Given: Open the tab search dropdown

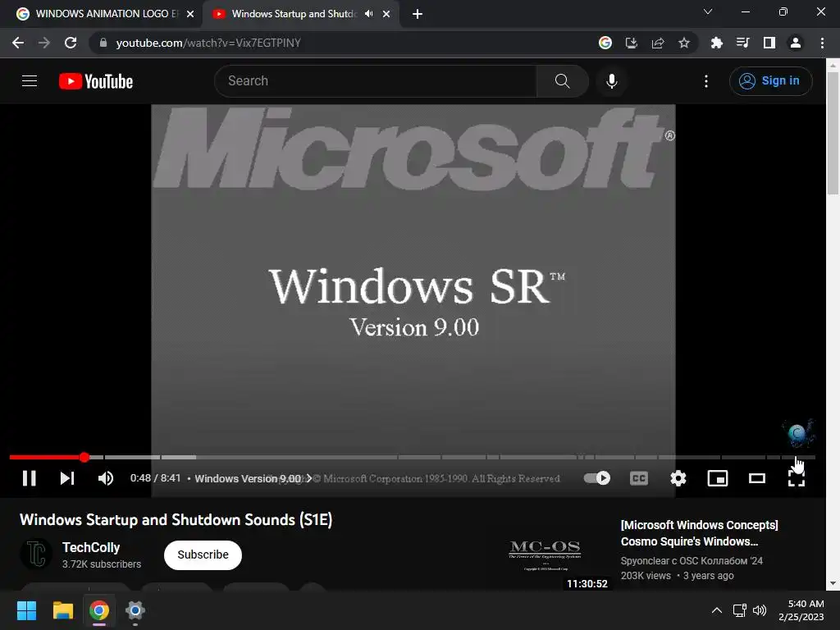Looking at the screenshot, I should [708, 11].
